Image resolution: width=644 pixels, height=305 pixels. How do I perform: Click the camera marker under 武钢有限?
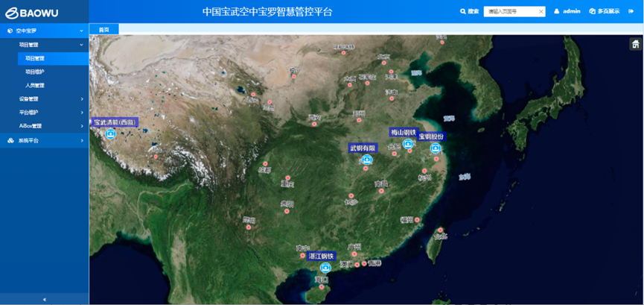[367, 160]
